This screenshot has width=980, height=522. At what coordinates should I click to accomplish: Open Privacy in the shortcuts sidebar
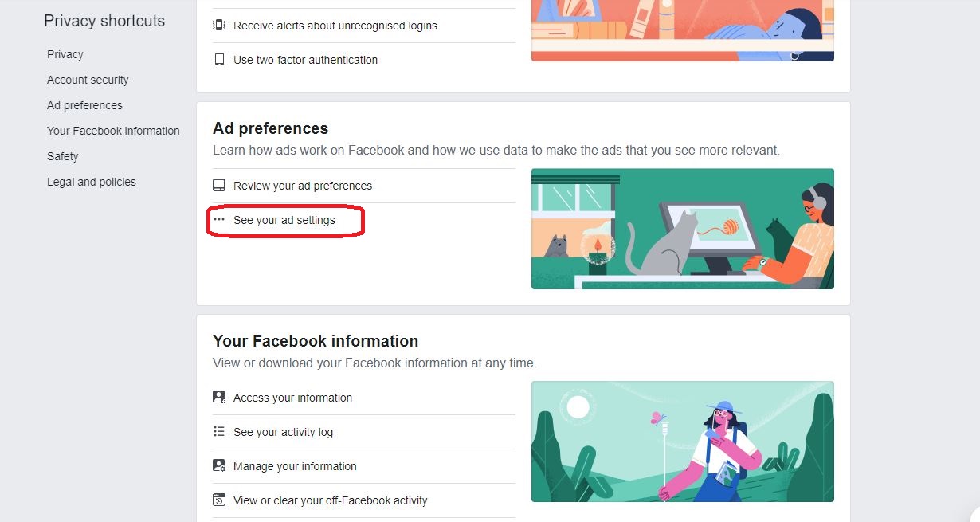(x=65, y=54)
